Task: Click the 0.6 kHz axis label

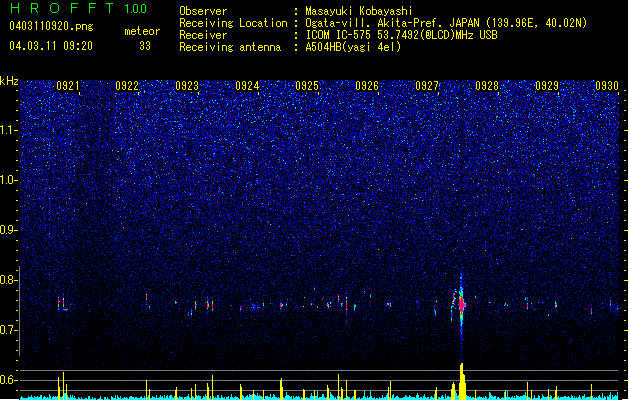Action: click(x=9, y=380)
